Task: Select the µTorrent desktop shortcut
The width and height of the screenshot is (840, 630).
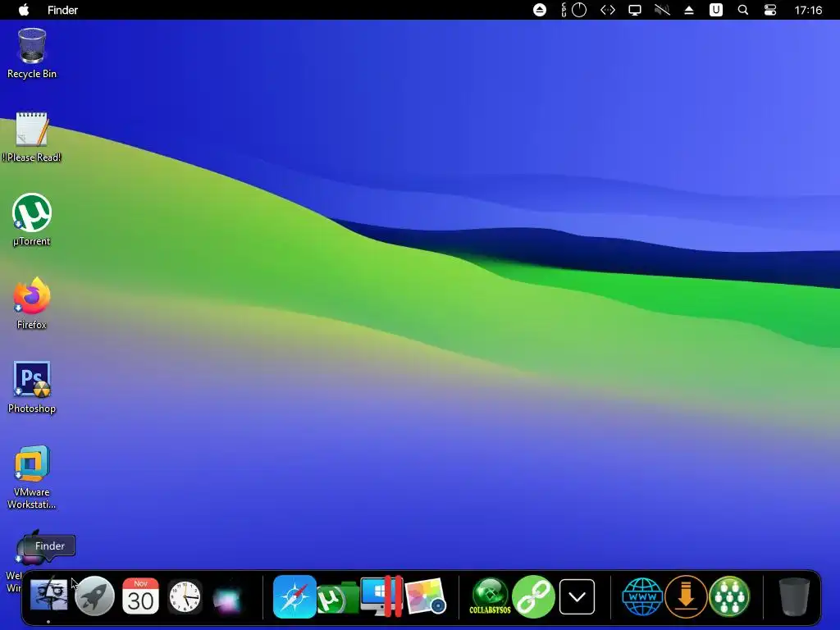Action: pos(32,220)
